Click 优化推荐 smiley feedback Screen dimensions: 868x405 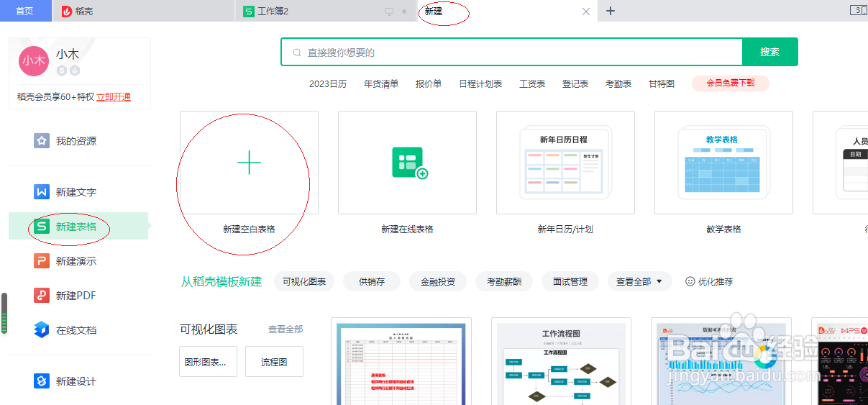tap(709, 281)
